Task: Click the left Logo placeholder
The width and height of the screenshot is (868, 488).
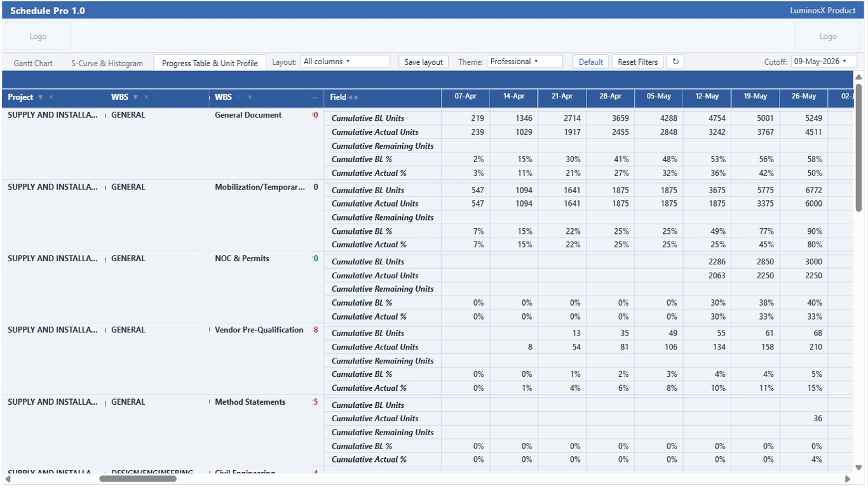Action: pyautogui.click(x=38, y=36)
